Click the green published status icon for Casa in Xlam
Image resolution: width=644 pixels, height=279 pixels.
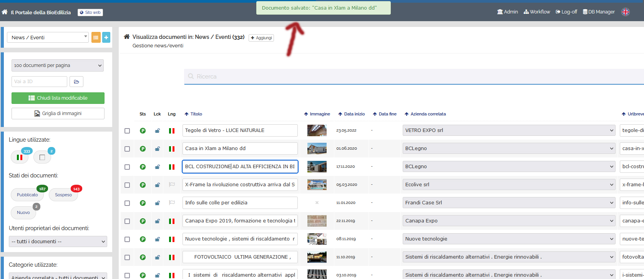tap(143, 149)
